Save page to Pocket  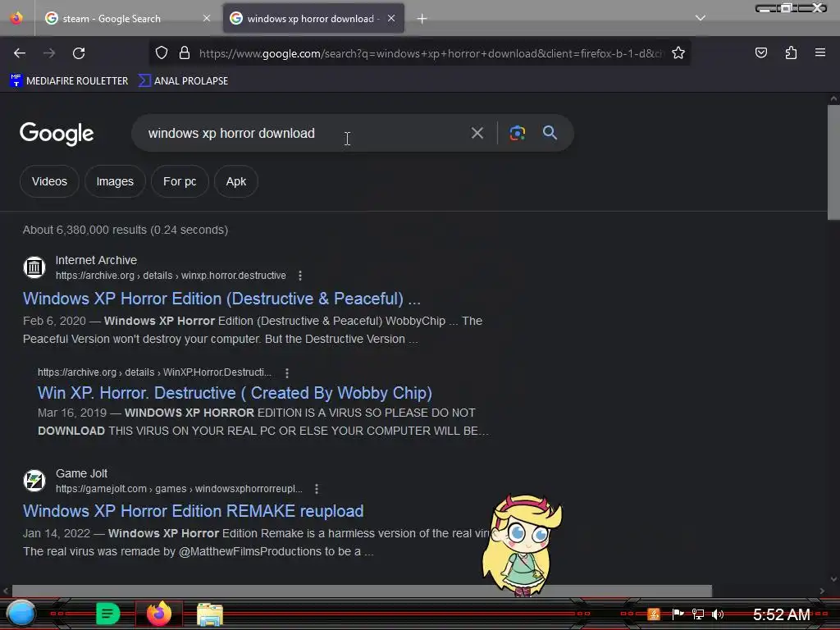(x=760, y=52)
